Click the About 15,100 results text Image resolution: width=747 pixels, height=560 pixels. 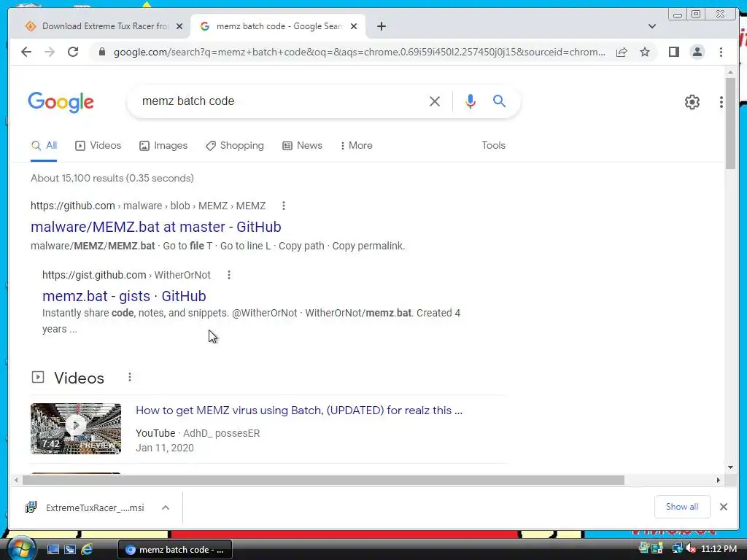pyautogui.click(x=112, y=178)
